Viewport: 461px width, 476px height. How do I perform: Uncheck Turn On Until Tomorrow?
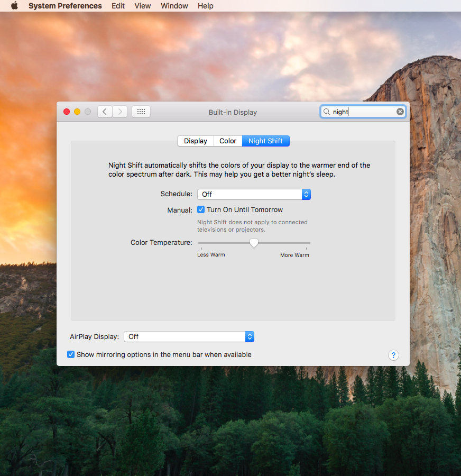click(201, 209)
